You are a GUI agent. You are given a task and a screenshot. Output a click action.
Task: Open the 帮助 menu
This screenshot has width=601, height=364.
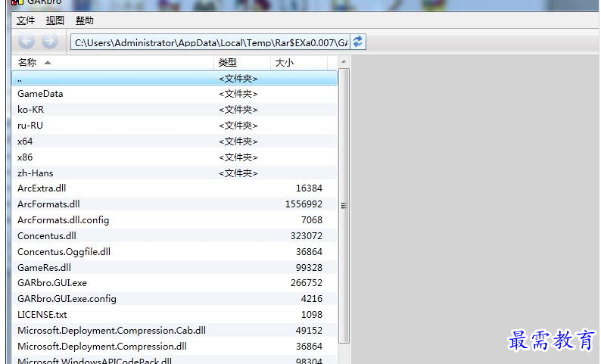[x=84, y=20]
